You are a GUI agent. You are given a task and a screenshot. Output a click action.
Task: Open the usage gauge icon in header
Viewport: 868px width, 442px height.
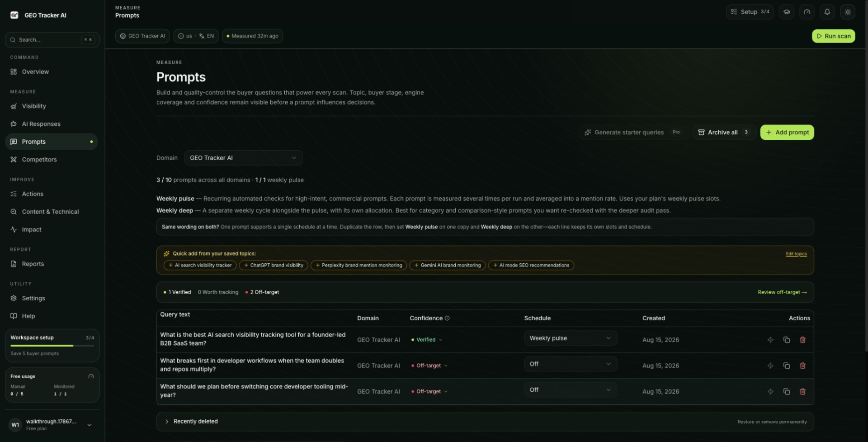click(x=807, y=12)
